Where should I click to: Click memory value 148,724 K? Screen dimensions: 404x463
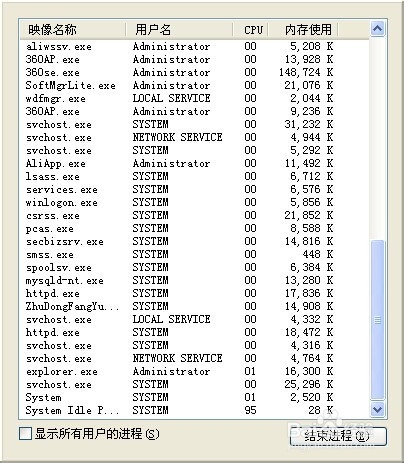[306, 72]
